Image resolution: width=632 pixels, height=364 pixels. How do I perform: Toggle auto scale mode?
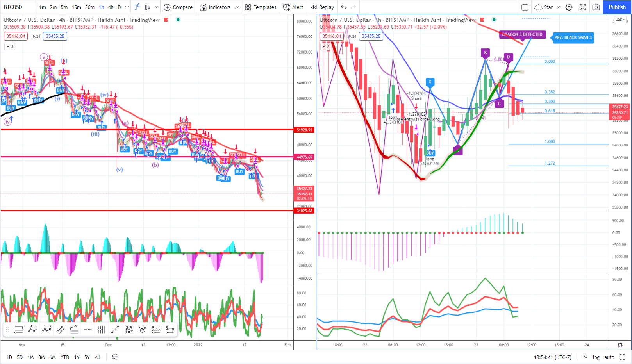point(609,357)
